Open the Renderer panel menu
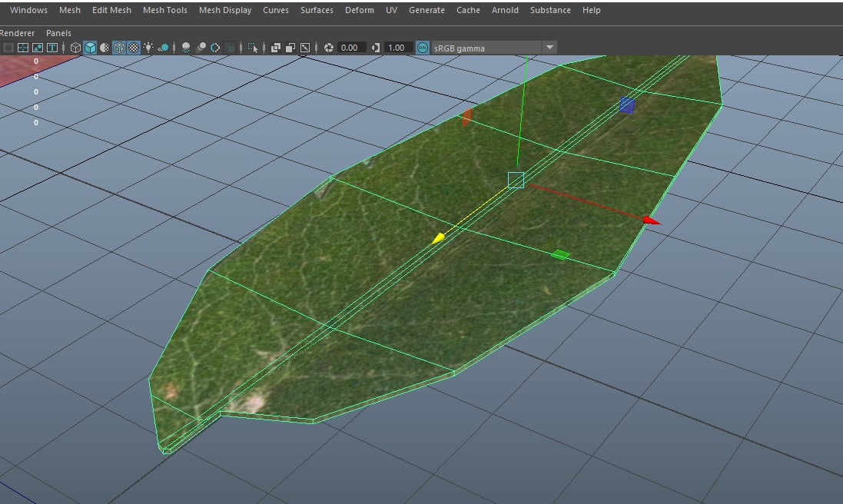The height and width of the screenshot is (504, 843). pos(17,33)
